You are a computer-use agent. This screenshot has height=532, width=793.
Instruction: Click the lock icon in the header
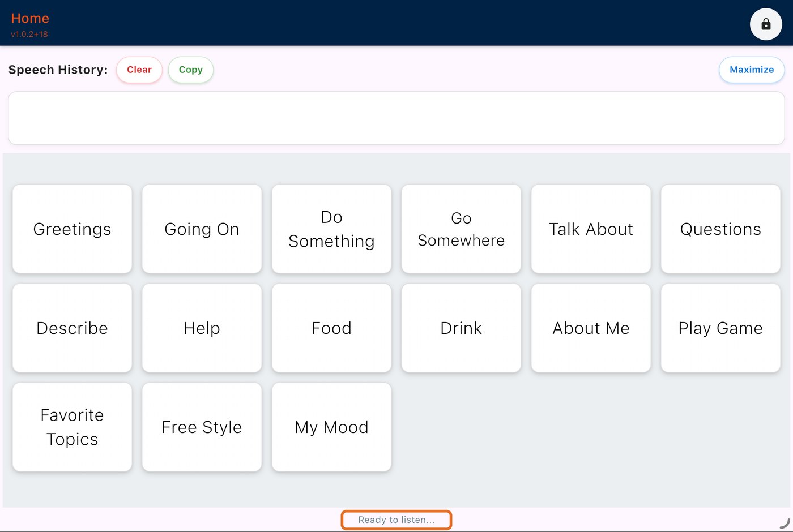tap(766, 24)
